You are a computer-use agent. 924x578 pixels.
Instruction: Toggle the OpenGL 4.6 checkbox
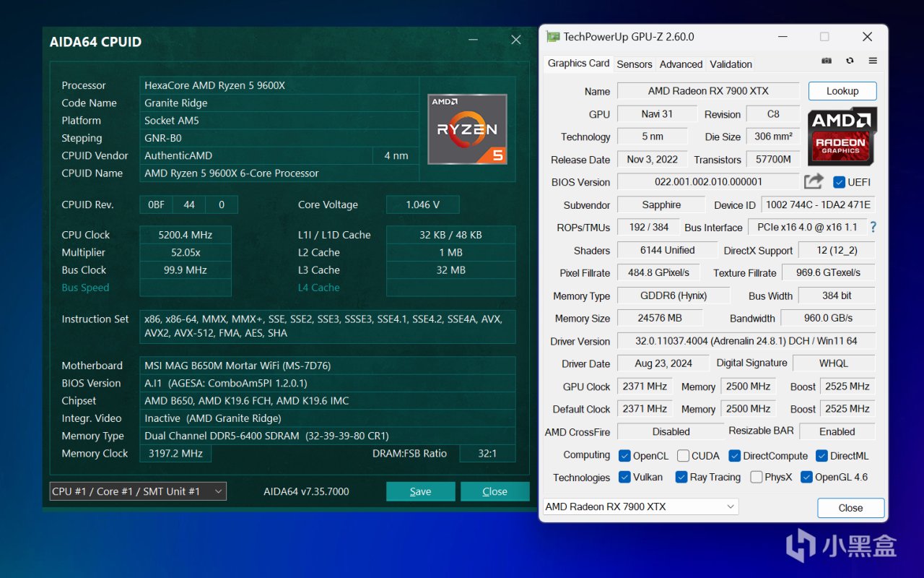click(806, 477)
